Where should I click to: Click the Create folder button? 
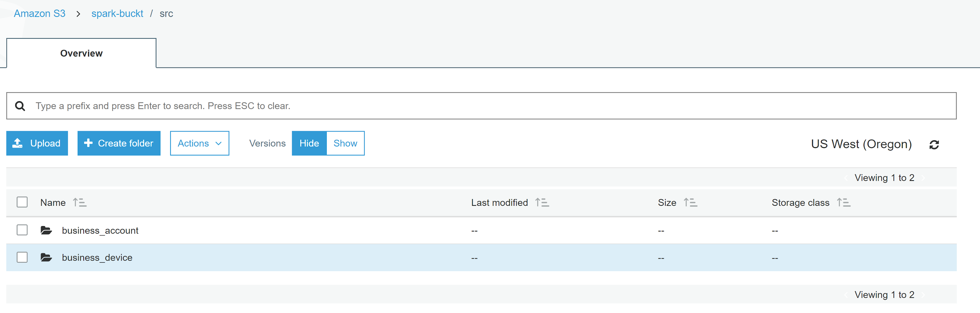[119, 143]
